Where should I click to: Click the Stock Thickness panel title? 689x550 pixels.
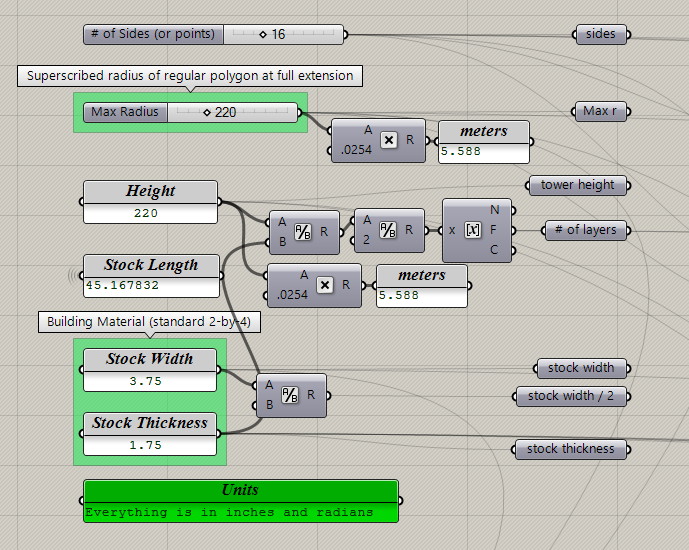tap(149, 423)
